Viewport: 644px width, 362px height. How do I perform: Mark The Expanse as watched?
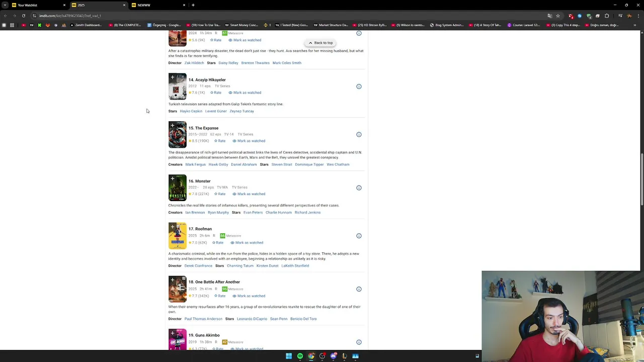point(249,141)
